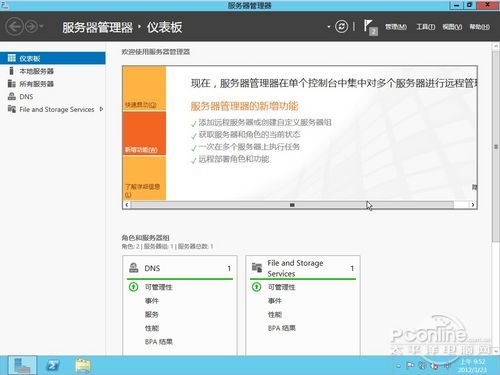
Task: Open the 了解详细信息(L) orange tile
Action: point(144,178)
